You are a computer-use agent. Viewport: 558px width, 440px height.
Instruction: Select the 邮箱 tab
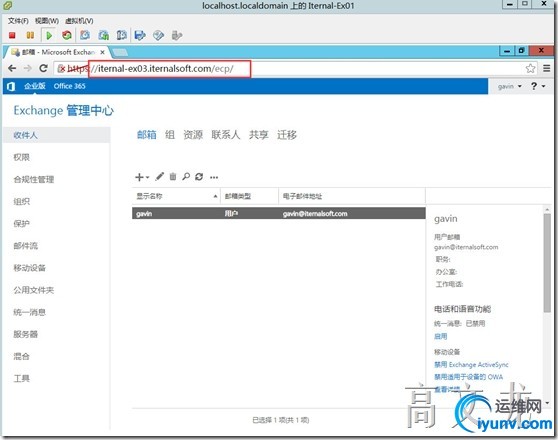tap(147, 135)
